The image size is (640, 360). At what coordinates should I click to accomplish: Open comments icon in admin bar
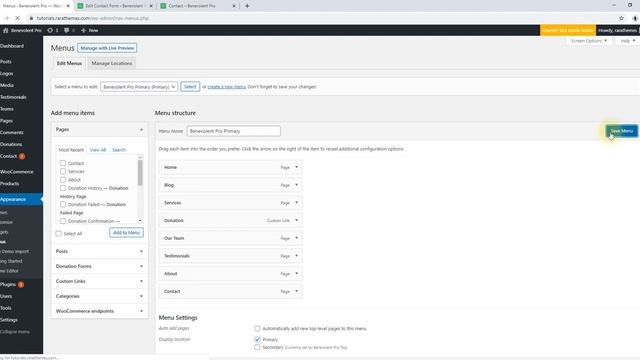[69, 30]
